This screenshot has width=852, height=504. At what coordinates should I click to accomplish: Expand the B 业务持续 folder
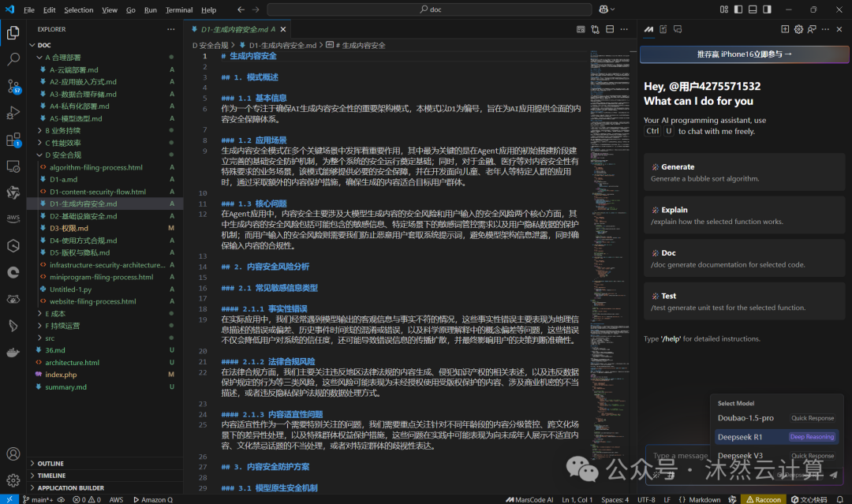pyautogui.click(x=106, y=130)
